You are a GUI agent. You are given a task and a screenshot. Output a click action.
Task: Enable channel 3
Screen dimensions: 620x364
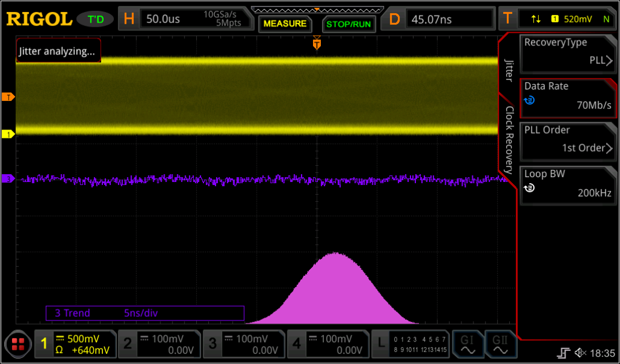tap(244, 344)
